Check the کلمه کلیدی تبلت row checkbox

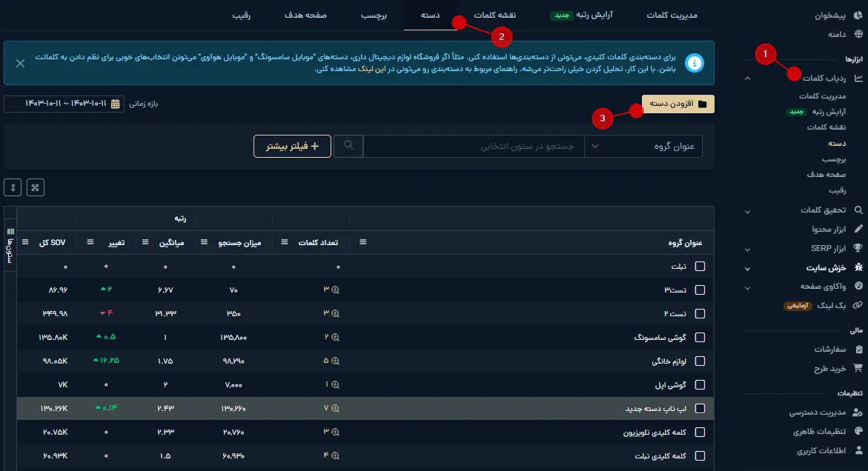click(700, 456)
